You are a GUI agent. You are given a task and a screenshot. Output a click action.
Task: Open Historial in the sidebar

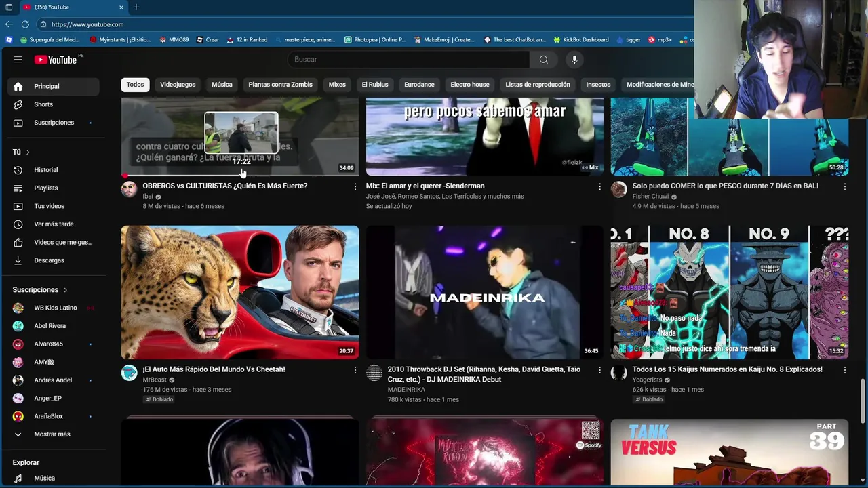pos(54,170)
